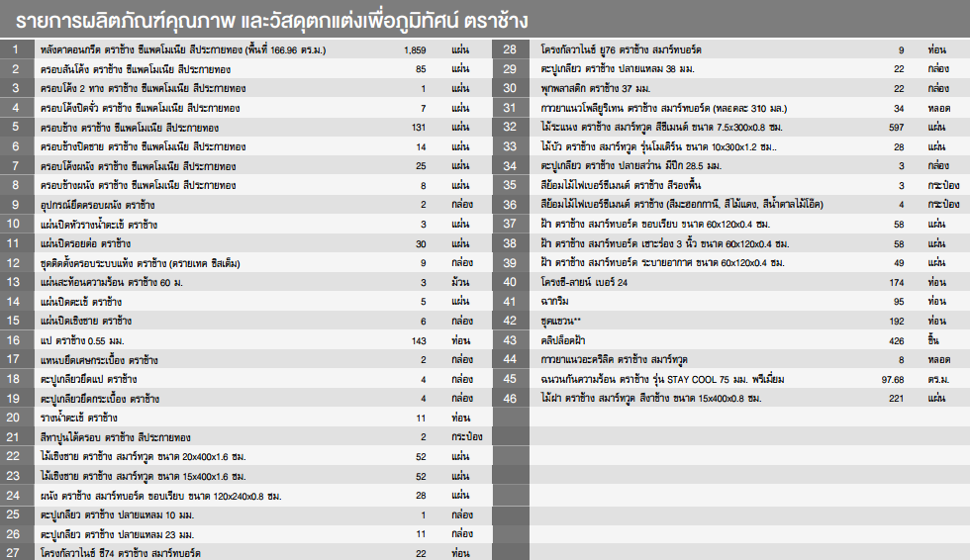
Task: Click unit กระป๋อง in row 21
Action: pyautogui.click(x=466, y=437)
